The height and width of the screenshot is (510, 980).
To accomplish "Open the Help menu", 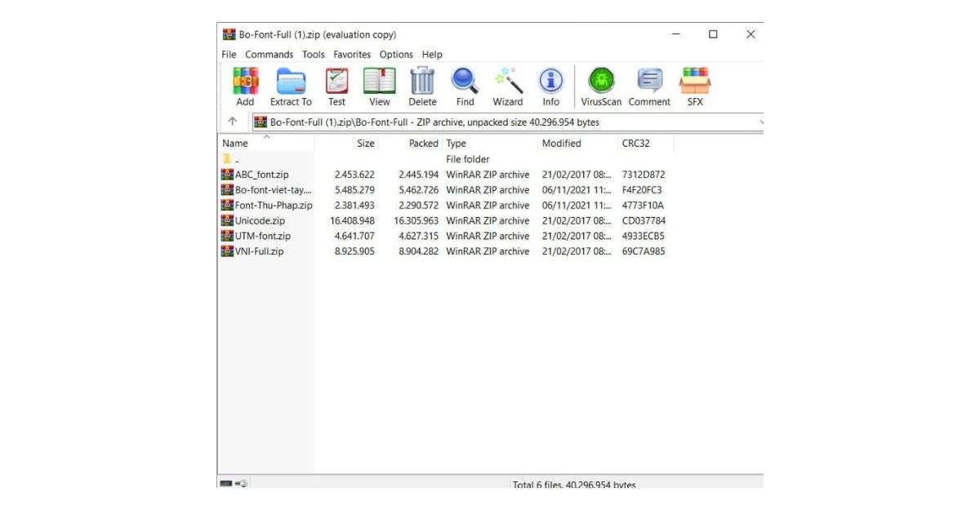I will 432,55.
